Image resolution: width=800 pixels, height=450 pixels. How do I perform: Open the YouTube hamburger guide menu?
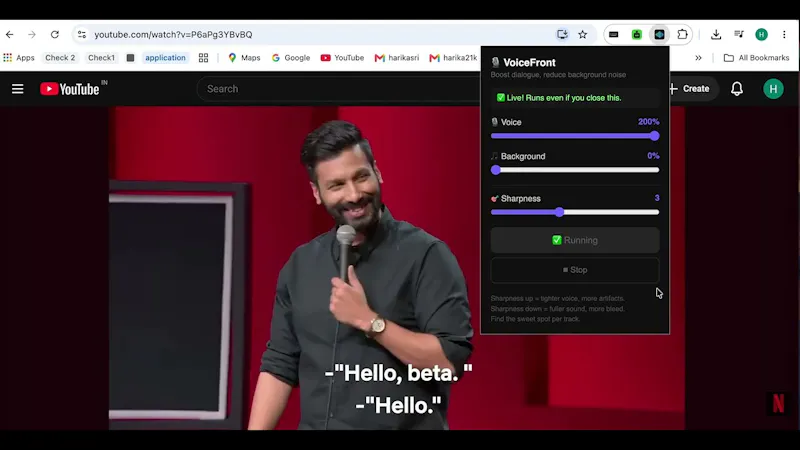point(18,89)
